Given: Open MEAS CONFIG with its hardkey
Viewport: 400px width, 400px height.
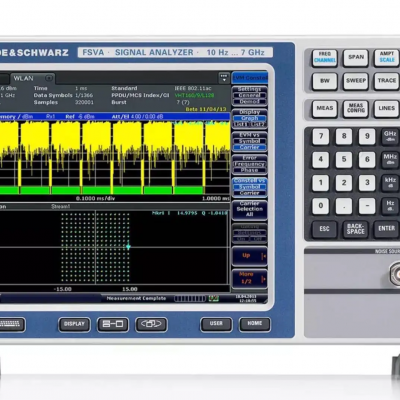Looking at the screenshot, I should tap(356, 109).
